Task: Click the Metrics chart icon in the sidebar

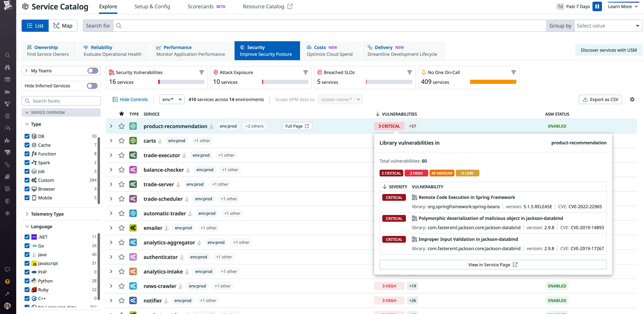Action: coord(7,91)
